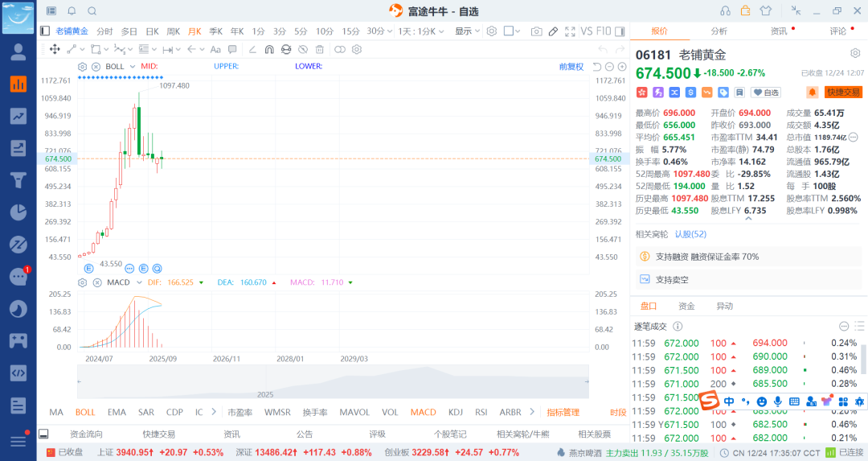868x461 pixels.
Task: Show more indicators via right chevron after ARBR
Action: (532, 412)
